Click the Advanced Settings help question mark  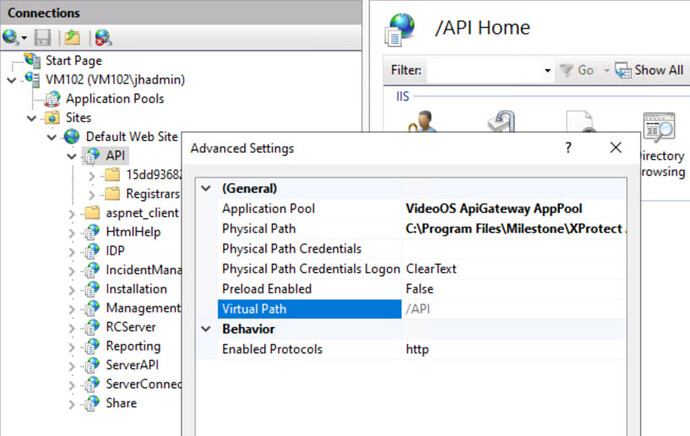(x=568, y=148)
